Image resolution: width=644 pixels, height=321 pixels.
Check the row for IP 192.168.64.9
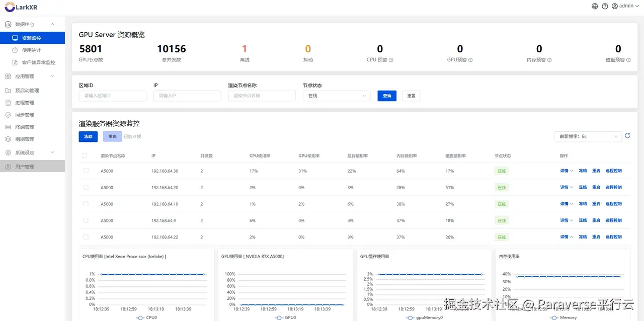(86, 220)
